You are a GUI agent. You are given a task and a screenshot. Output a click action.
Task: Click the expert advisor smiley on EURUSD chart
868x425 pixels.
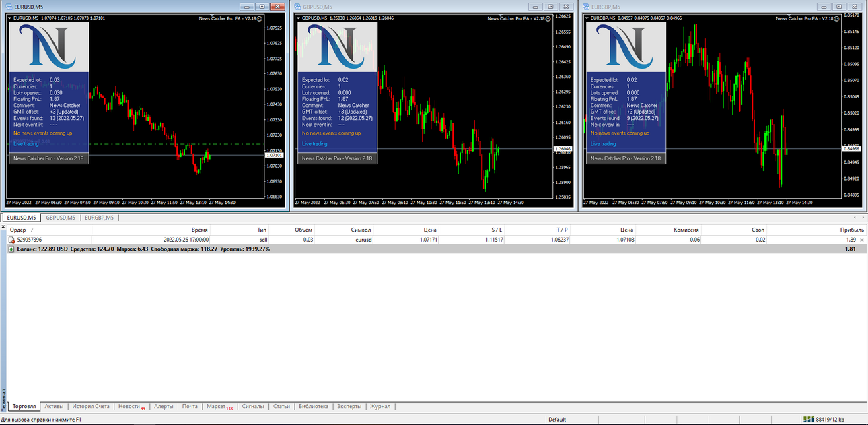260,18
